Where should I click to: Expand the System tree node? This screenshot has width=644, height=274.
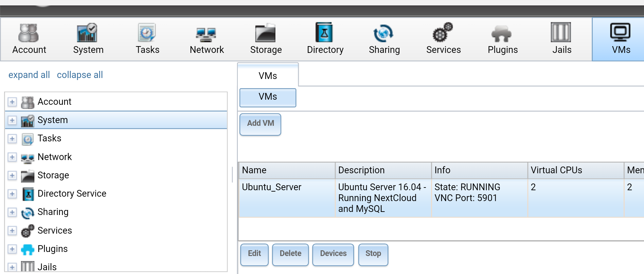click(x=12, y=120)
